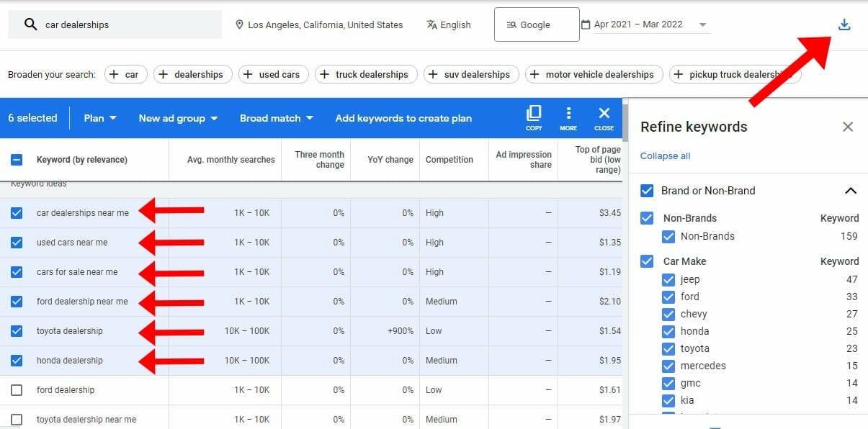Toggle the select-all keywords checkbox
Viewport: 868px width, 429px height.
16,160
